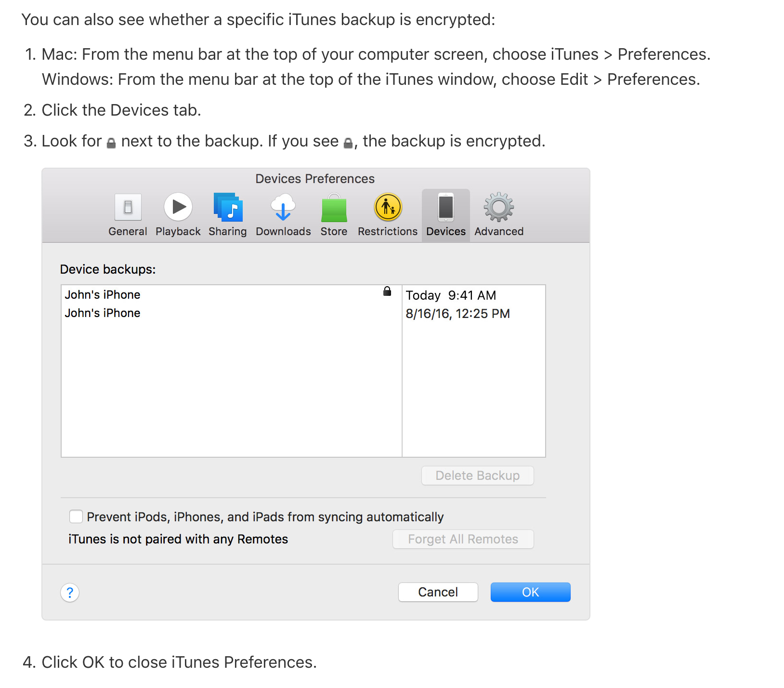
Task: Click the Store tab label
Action: [334, 231]
